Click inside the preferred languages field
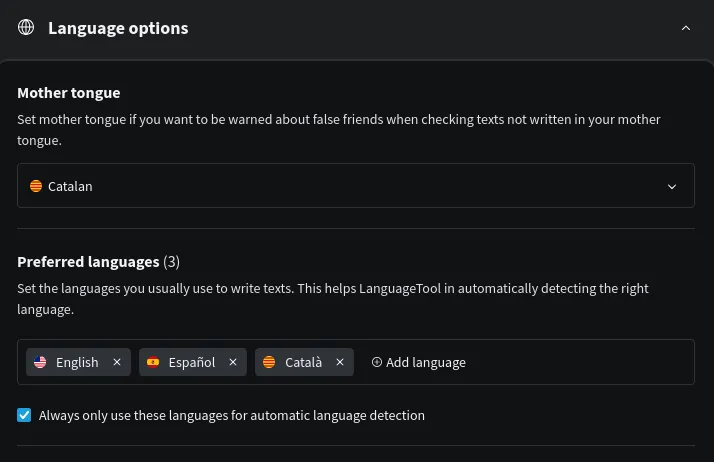Viewport: 714px width, 462px height. 580,362
